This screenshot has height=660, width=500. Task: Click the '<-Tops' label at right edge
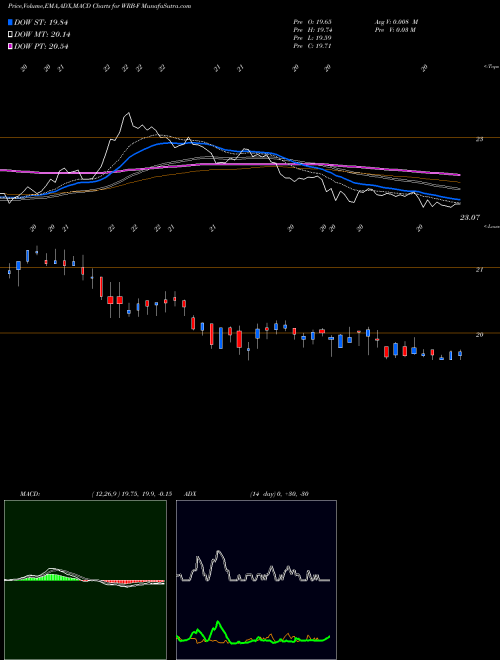tap(491, 67)
